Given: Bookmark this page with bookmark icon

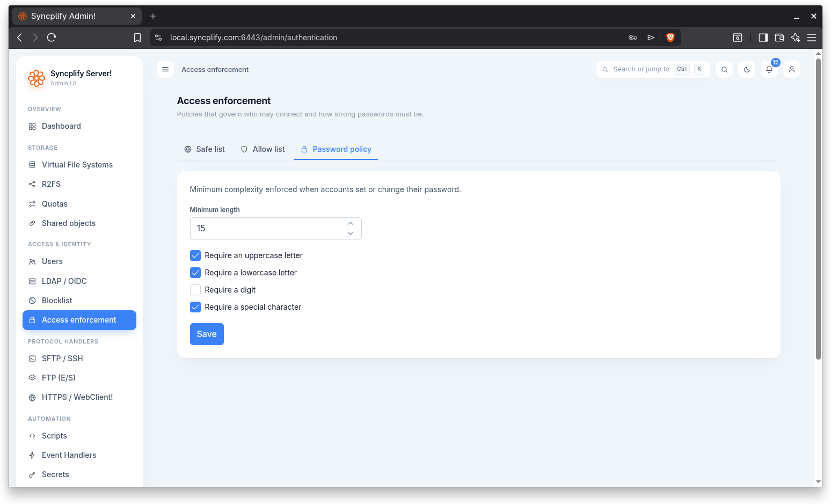Looking at the screenshot, I should coord(137,38).
